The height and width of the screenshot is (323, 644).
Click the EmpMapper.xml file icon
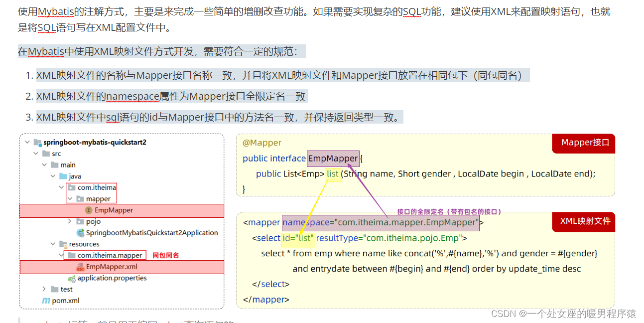pyautogui.click(x=80, y=267)
